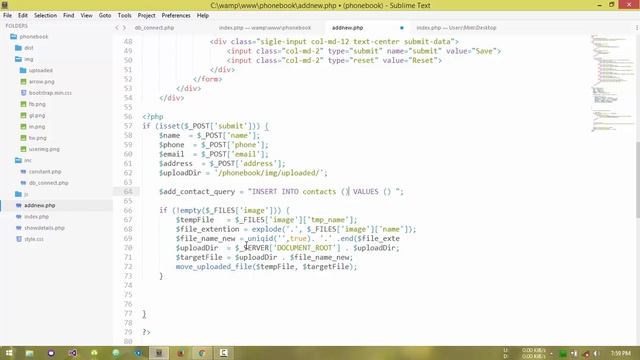Click the showdetails.php file icon
Viewport: 640px width, 360px height.
19,228
